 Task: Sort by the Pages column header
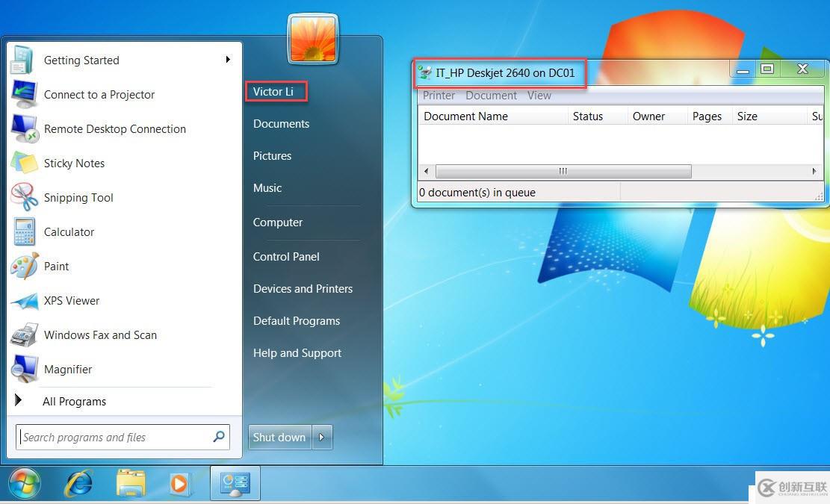pyautogui.click(x=710, y=116)
